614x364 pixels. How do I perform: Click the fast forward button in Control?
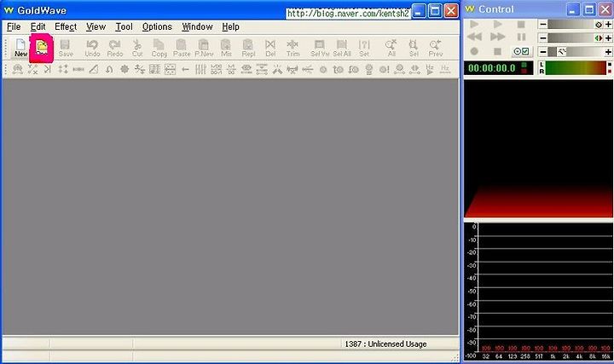498,37
